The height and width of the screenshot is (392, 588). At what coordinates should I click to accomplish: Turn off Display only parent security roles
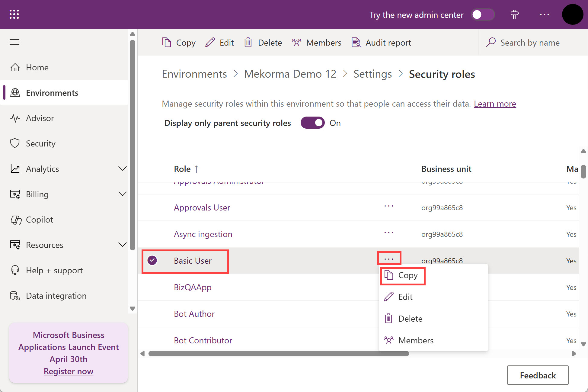[x=312, y=123]
